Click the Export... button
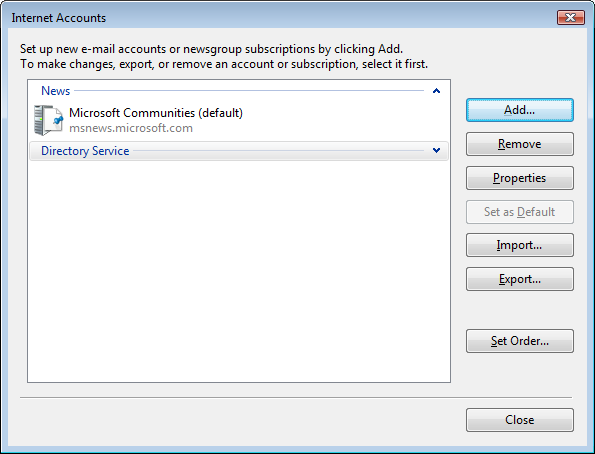 coord(519,279)
